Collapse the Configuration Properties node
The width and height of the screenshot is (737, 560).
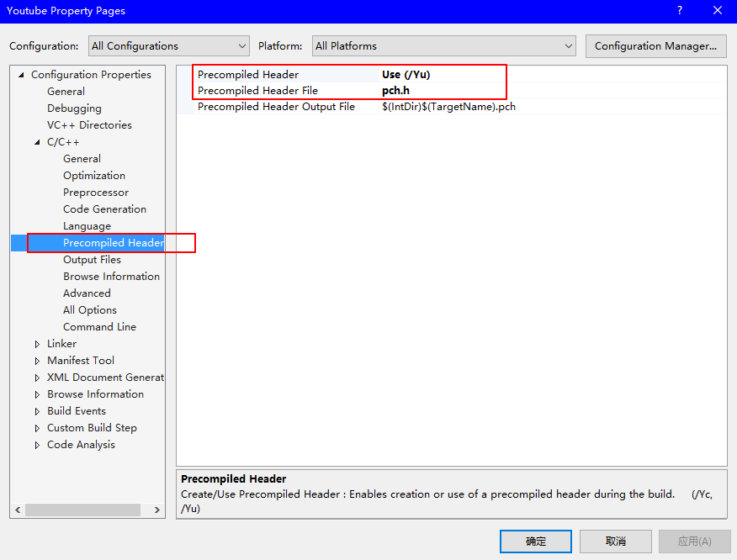21,75
